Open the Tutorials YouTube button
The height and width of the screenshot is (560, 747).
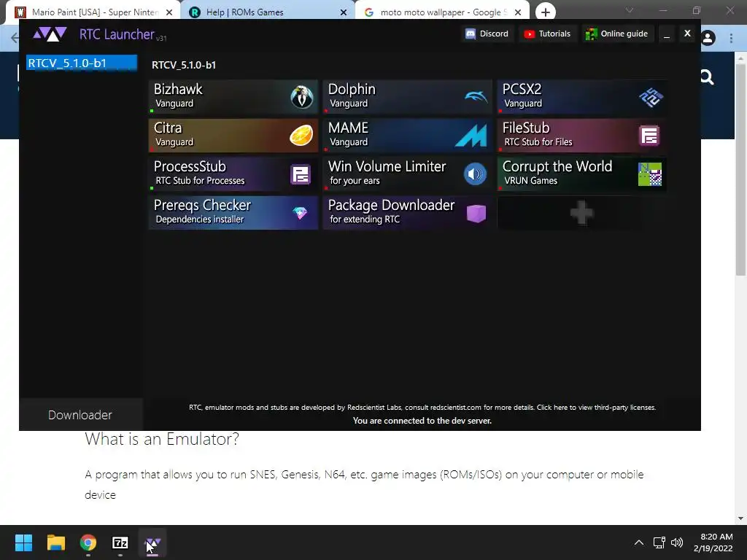click(547, 34)
